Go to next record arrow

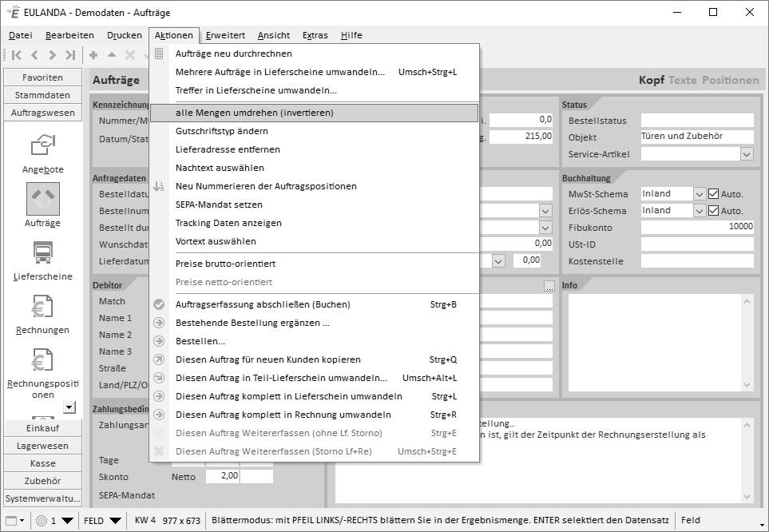coord(53,55)
